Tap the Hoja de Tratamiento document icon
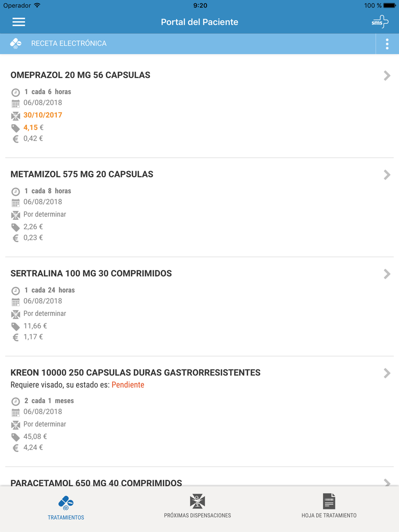Image resolution: width=399 pixels, height=532 pixels. tap(329, 501)
